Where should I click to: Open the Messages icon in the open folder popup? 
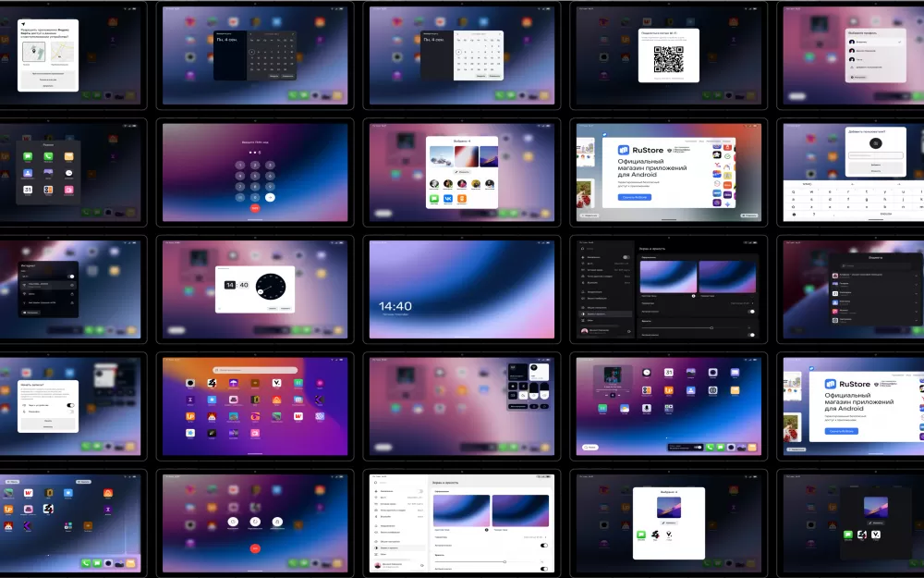point(28,157)
